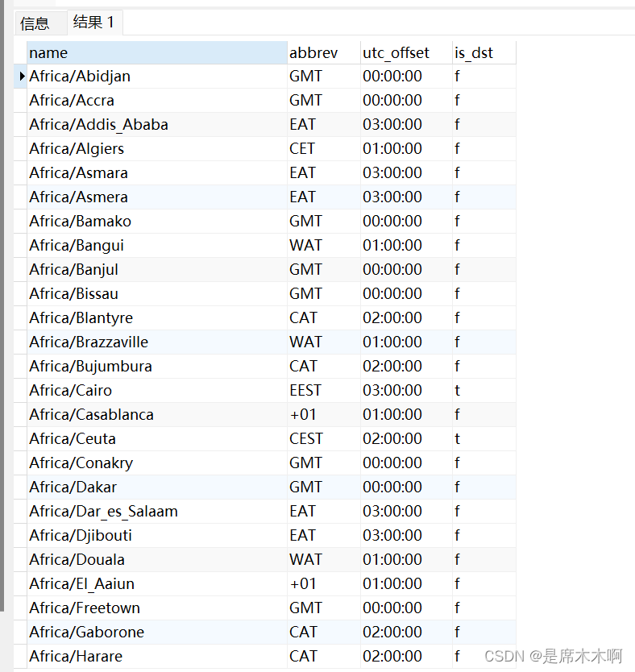The height and width of the screenshot is (672, 635).
Task: Select the Africa/Cairo row name cell
Action: point(157,391)
